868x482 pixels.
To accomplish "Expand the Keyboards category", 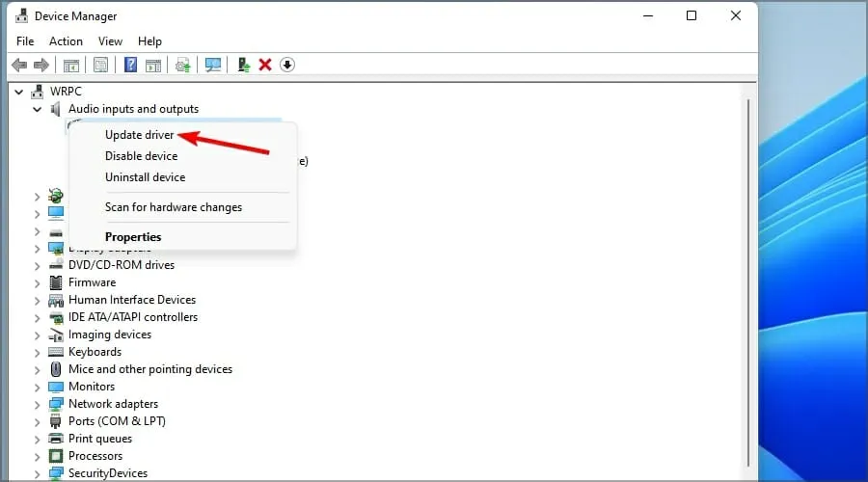I will pos(38,352).
